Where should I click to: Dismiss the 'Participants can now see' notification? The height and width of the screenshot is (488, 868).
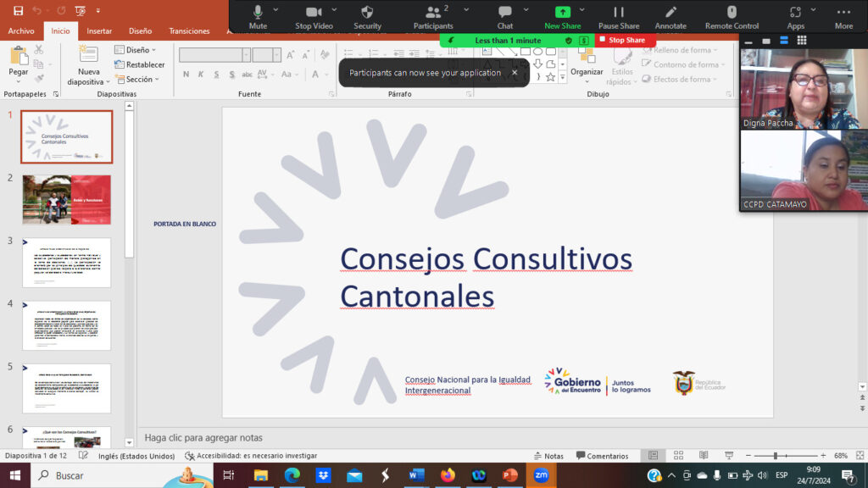pos(515,73)
